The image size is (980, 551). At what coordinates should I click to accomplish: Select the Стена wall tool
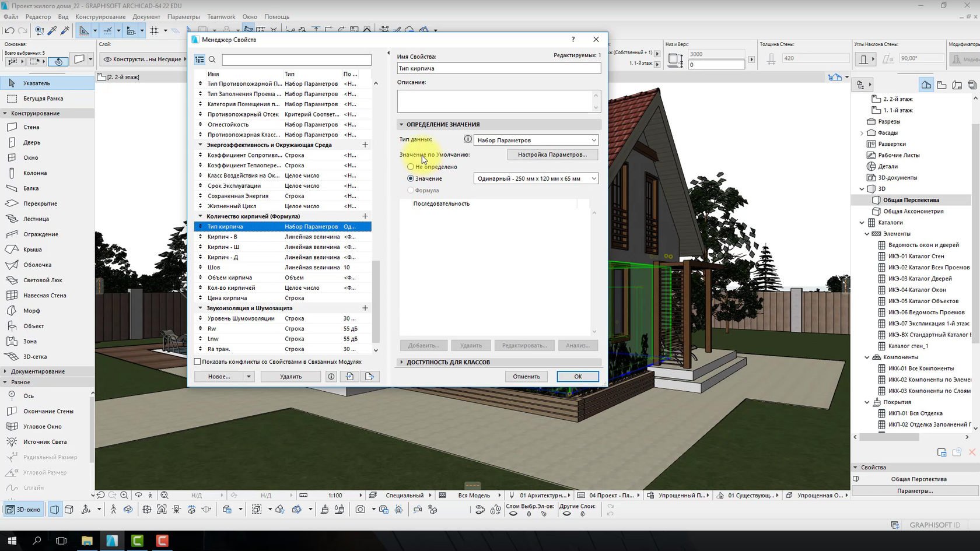pos(32,127)
